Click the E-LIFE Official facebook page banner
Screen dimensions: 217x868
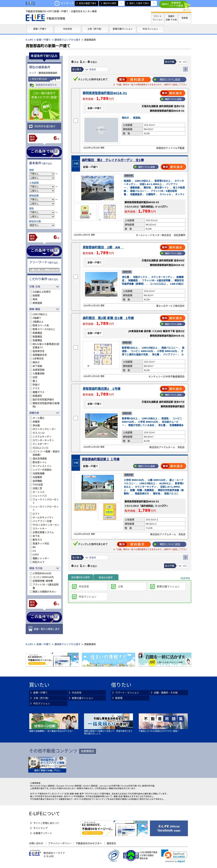(169, 828)
